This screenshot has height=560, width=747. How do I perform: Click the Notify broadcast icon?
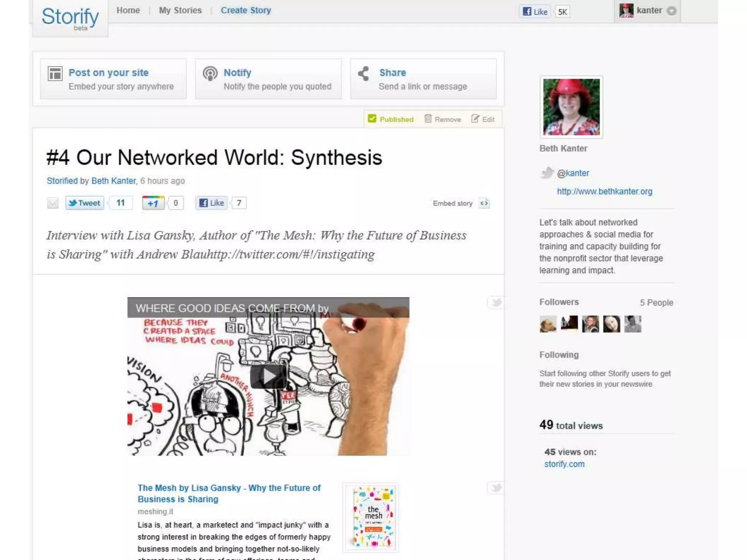(x=210, y=74)
